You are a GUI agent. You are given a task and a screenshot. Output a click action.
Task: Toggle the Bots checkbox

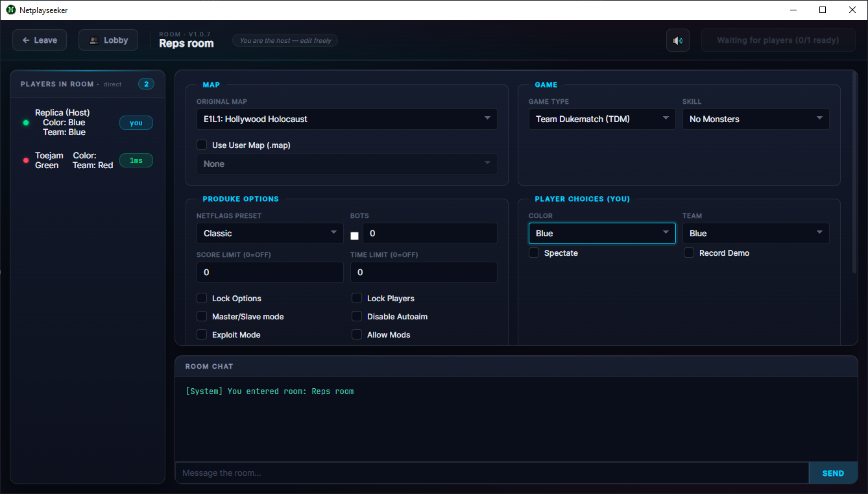point(354,236)
